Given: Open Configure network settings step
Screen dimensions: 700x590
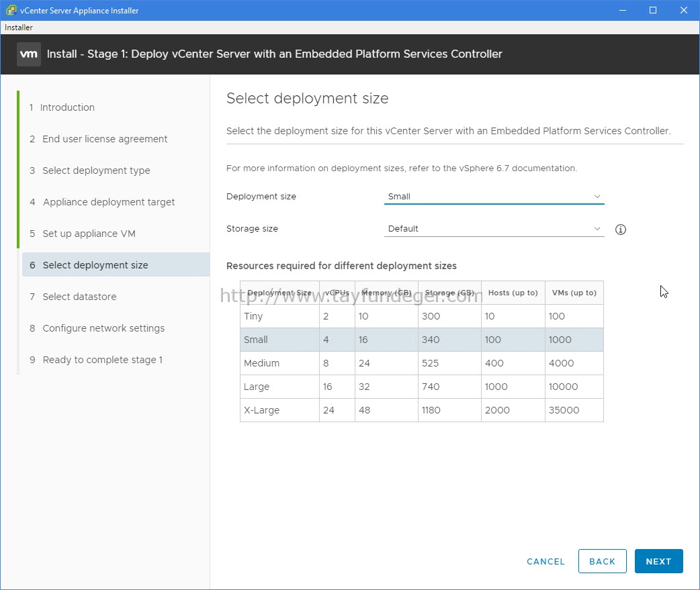Looking at the screenshot, I should 97,328.
